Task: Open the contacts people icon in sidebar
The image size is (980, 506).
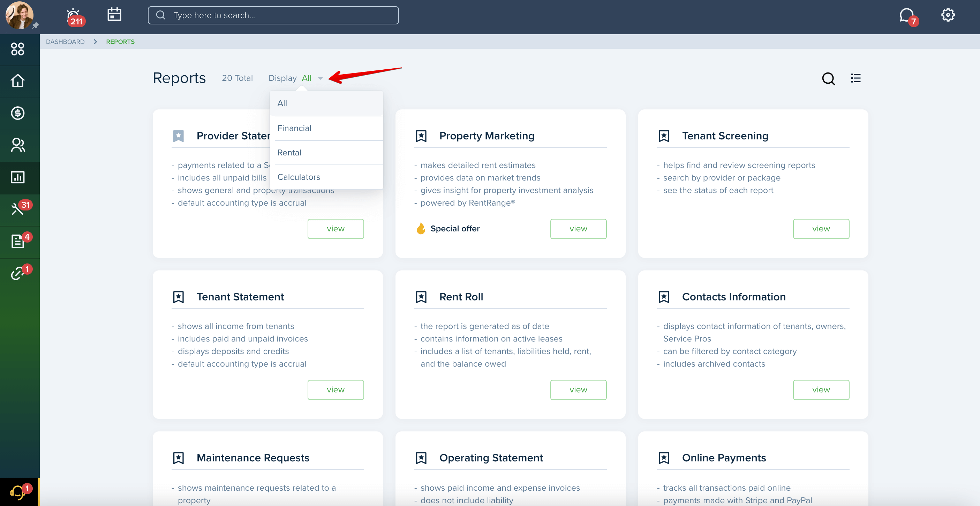Action: click(x=17, y=145)
